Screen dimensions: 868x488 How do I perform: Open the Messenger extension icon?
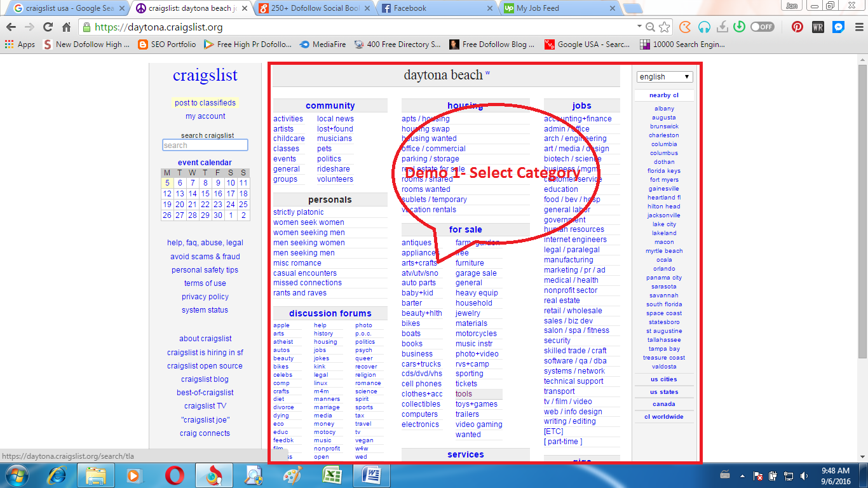[x=838, y=27]
